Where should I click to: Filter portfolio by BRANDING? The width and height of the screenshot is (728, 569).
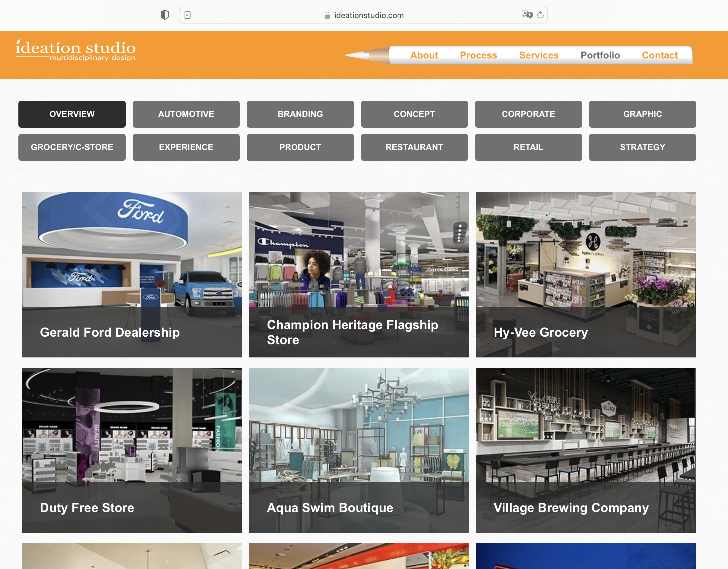(x=300, y=114)
